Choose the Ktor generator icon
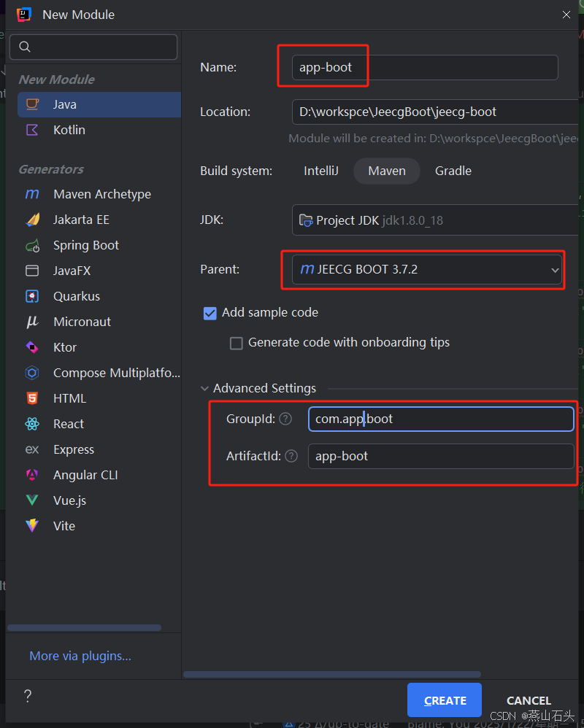The height and width of the screenshot is (728, 584). click(x=32, y=347)
